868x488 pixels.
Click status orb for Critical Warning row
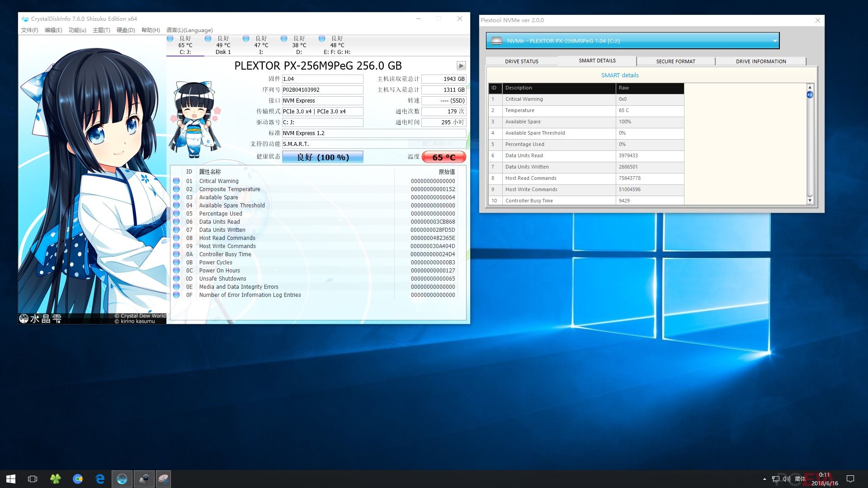coord(176,181)
